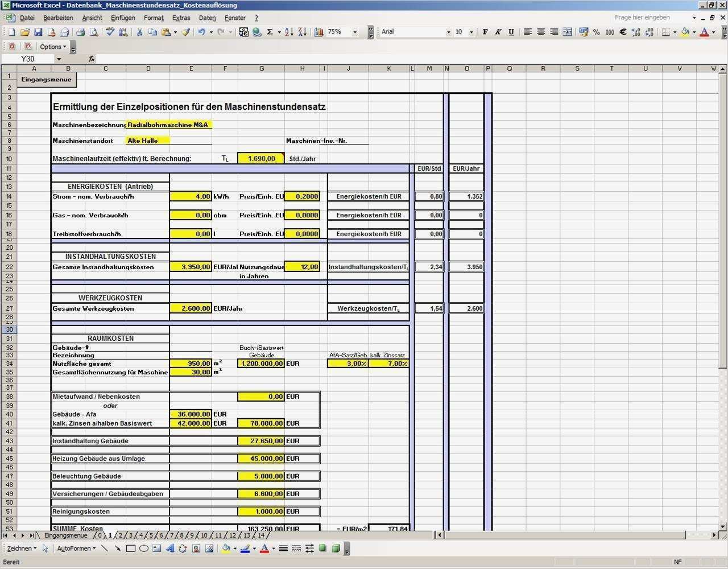
Task: Save the workbook with the floppy disk icon
Action: pos(38,32)
